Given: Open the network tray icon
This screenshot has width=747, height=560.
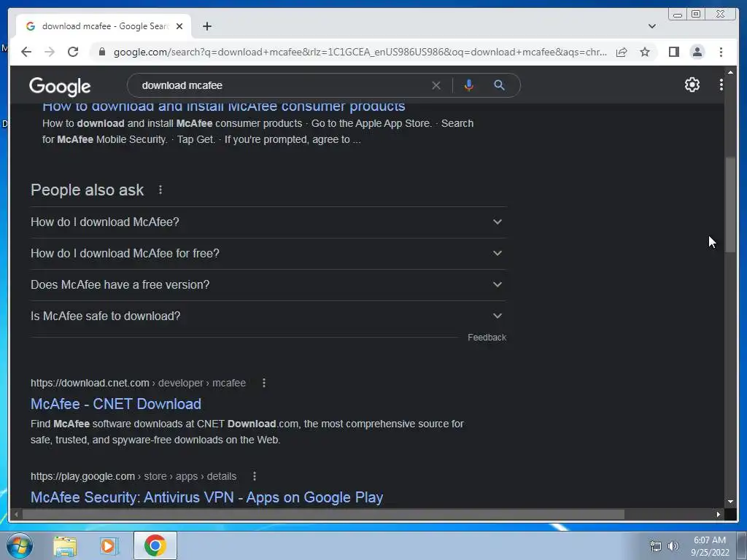Looking at the screenshot, I should click(x=656, y=546).
